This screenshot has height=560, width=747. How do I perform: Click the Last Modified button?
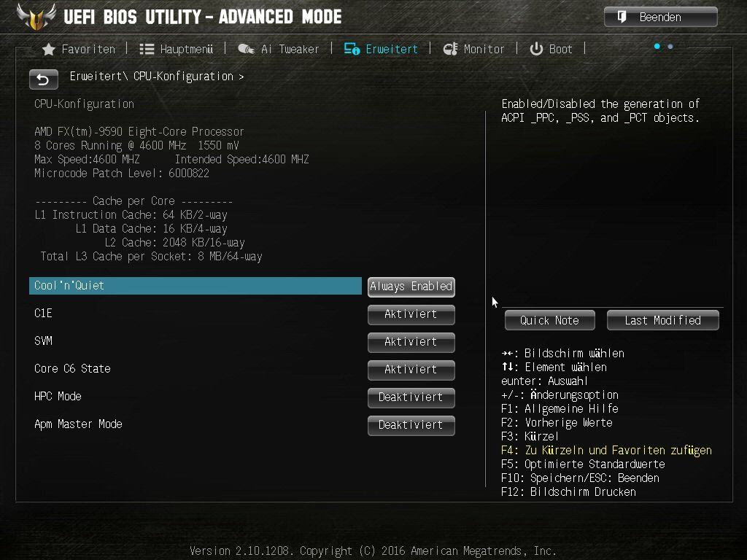[662, 321]
